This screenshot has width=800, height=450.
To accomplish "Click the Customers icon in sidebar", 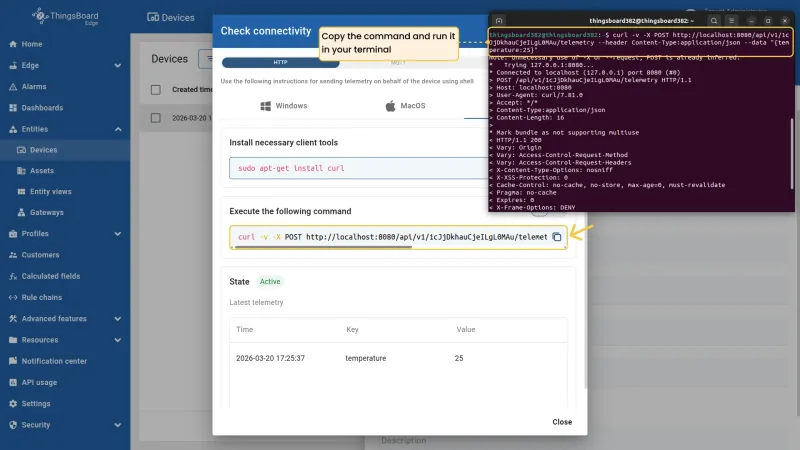I will tap(13, 255).
